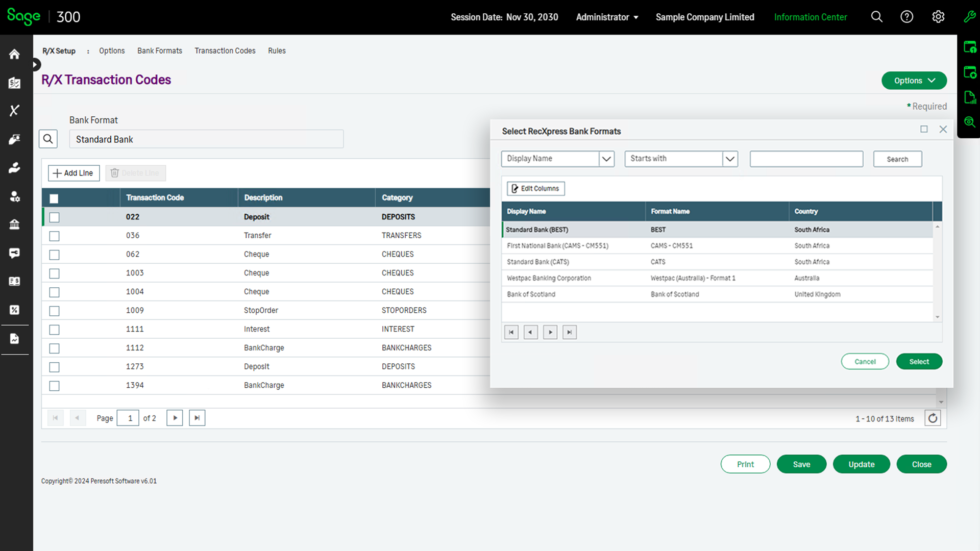Expand the Options dropdown on the right

[914, 80]
